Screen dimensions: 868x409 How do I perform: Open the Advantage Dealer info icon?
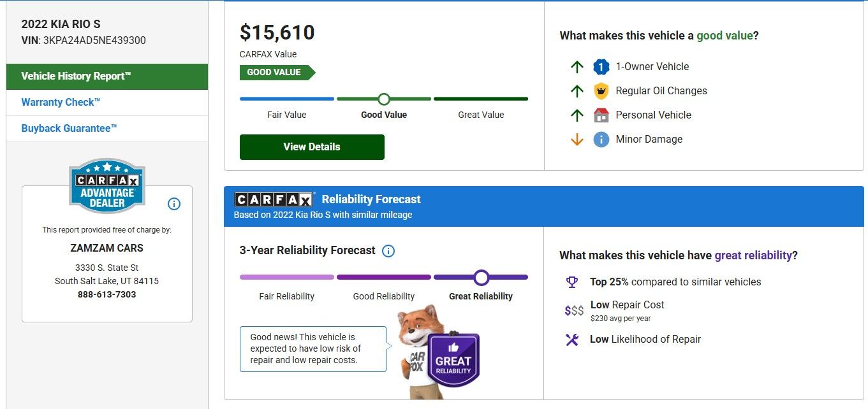(174, 204)
